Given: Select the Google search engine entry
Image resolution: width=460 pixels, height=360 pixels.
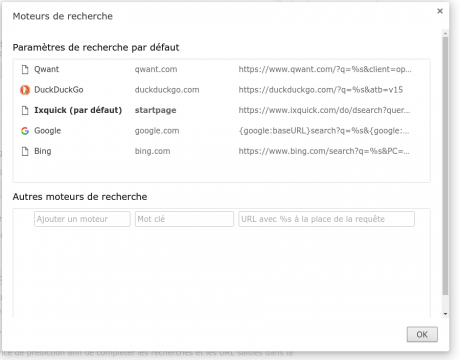Looking at the screenshot, I should click(x=222, y=131).
